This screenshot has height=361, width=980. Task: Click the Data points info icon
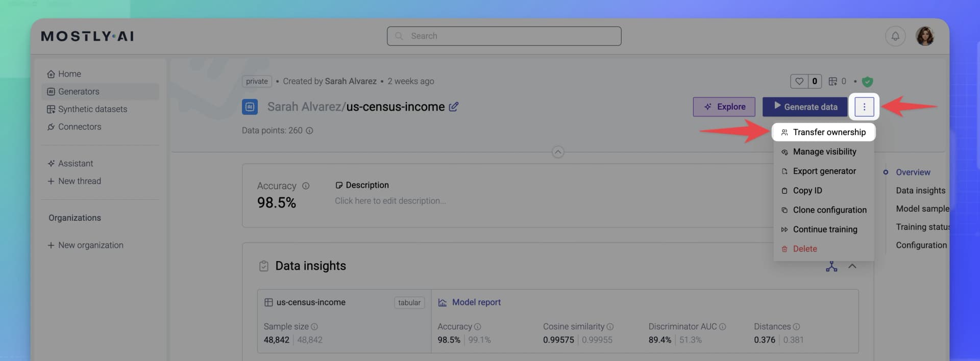pos(309,131)
